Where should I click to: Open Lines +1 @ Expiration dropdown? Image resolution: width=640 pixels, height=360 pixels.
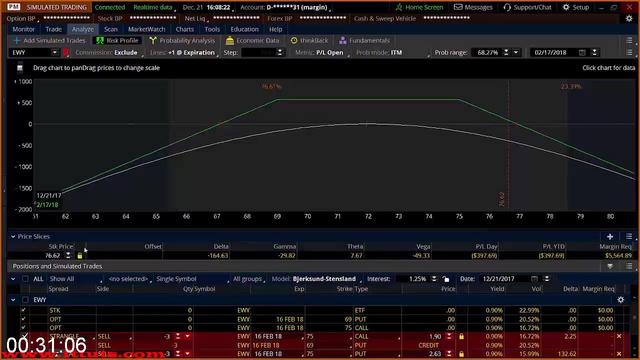click(x=184, y=53)
